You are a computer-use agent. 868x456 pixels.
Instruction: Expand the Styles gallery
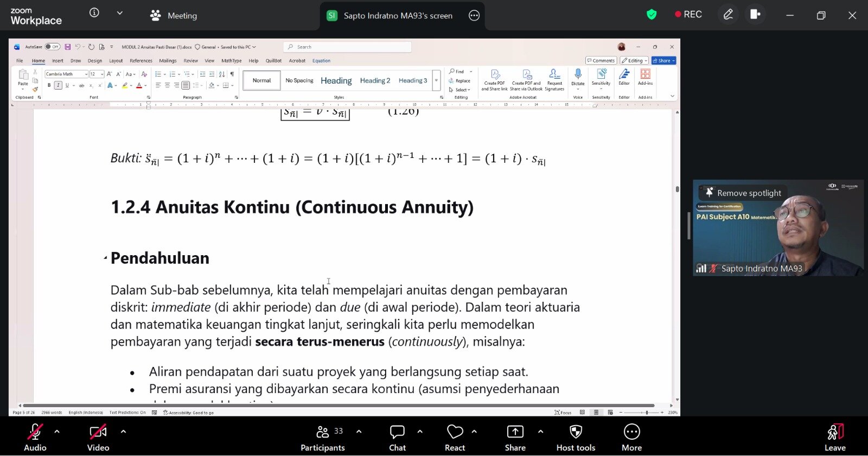click(436, 80)
